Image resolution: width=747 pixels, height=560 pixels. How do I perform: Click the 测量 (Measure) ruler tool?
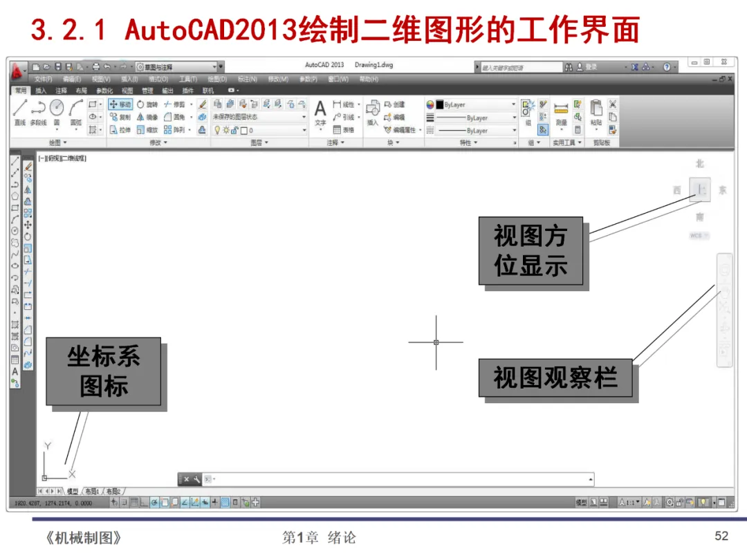[561, 114]
